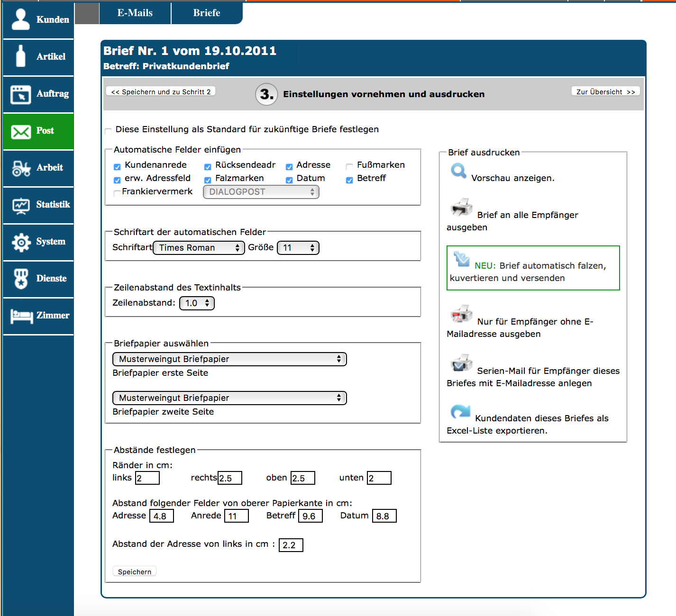Click the magnifier icon for Vorschau anzeigen
676x616 pixels.
click(458, 171)
